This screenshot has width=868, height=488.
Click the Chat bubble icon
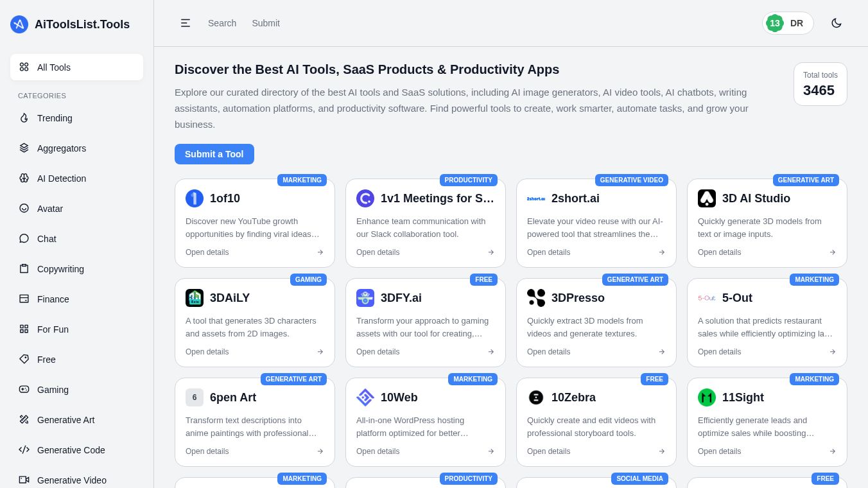(x=24, y=239)
